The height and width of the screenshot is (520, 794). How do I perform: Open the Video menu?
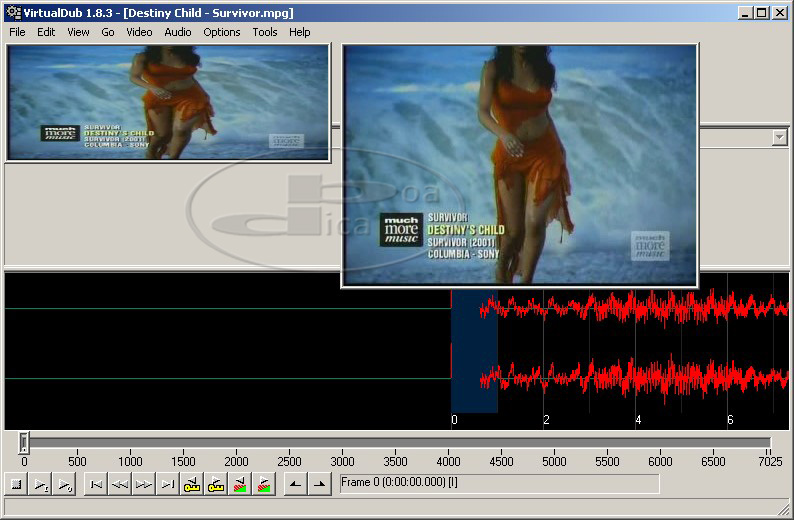139,32
